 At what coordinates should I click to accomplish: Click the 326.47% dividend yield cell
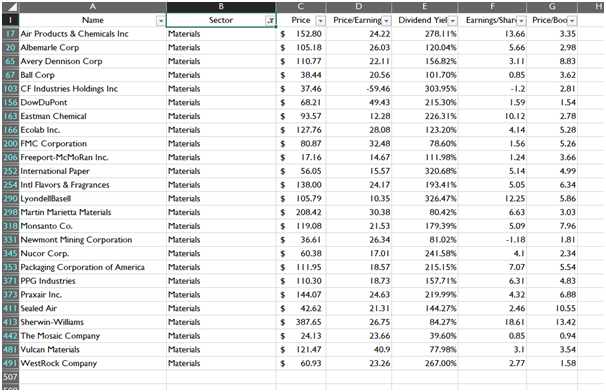point(425,199)
